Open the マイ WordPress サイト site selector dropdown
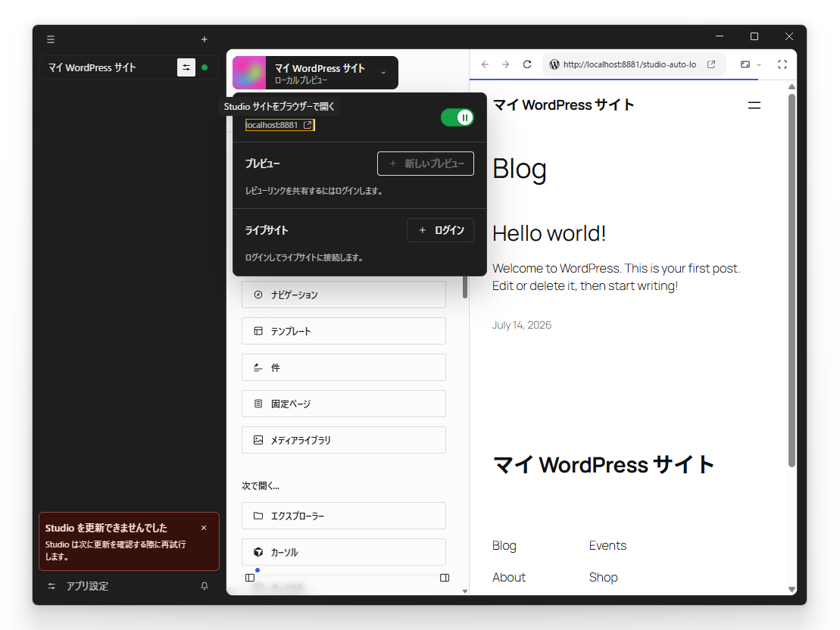840x630 pixels. (316, 73)
